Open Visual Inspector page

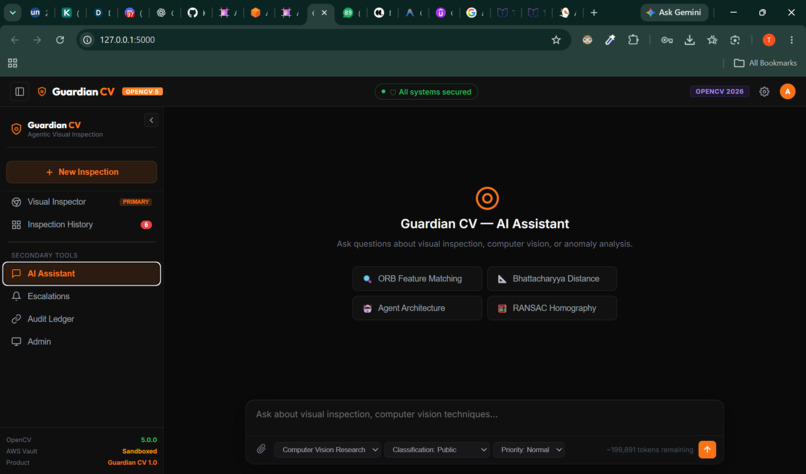(81, 202)
